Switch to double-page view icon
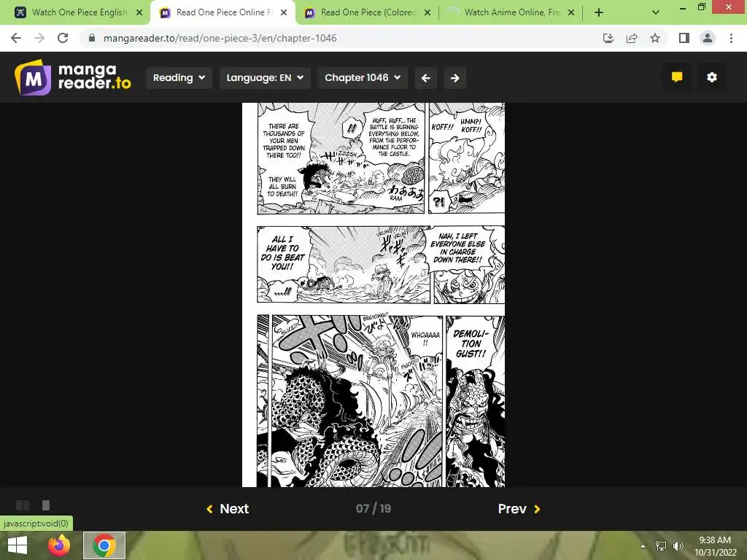Image resolution: width=747 pixels, height=560 pixels. click(23, 505)
